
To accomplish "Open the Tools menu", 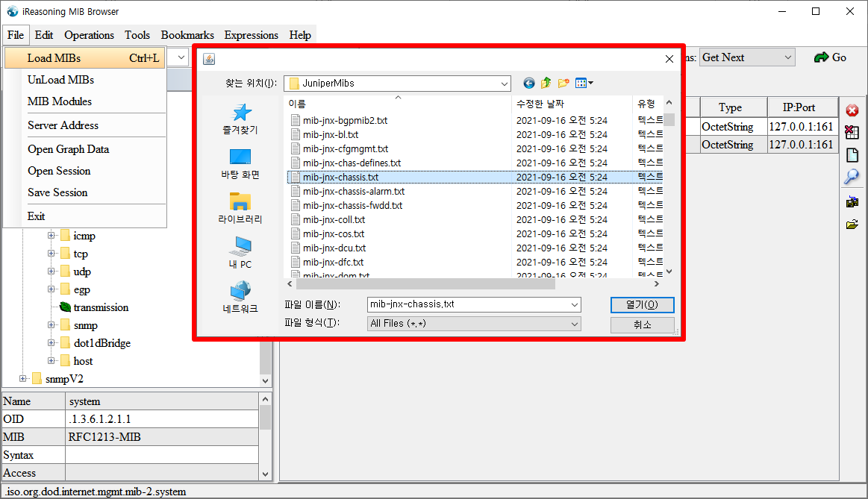I will coord(137,35).
